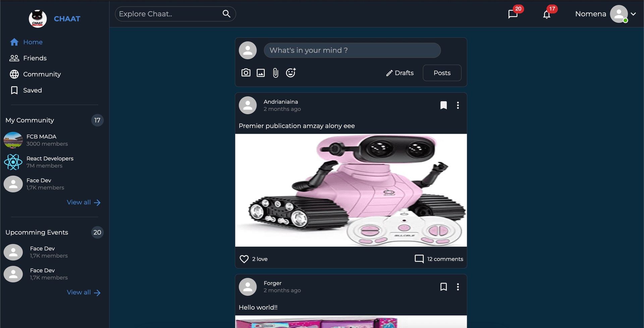Click View all under My Community

click(x=84, y=202)
